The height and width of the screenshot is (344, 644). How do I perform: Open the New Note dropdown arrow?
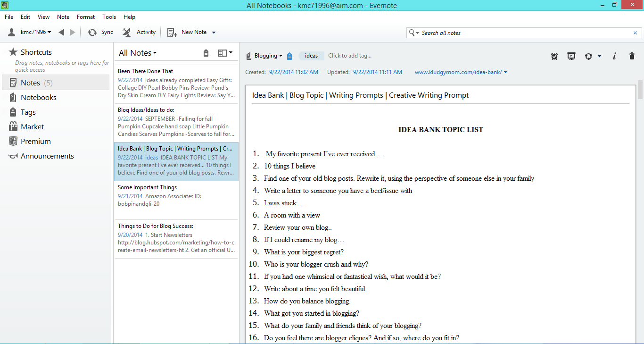point(214,33)
